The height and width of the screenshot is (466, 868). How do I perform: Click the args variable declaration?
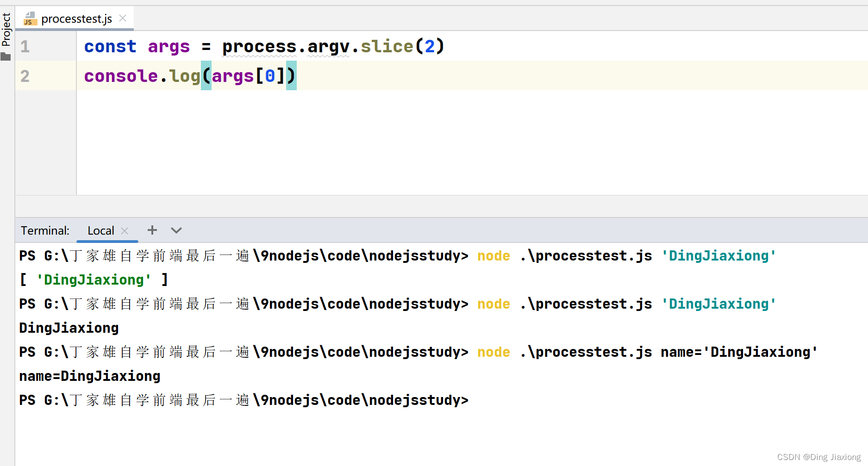pyautogui.click(x=169, y=47)
